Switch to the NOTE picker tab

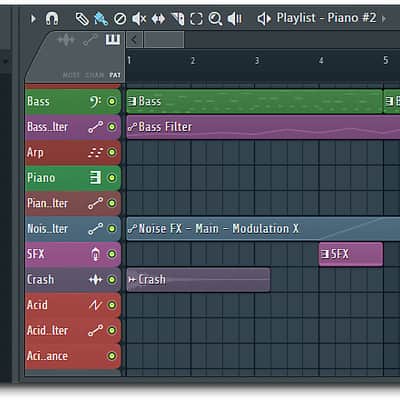pos(71,75)
